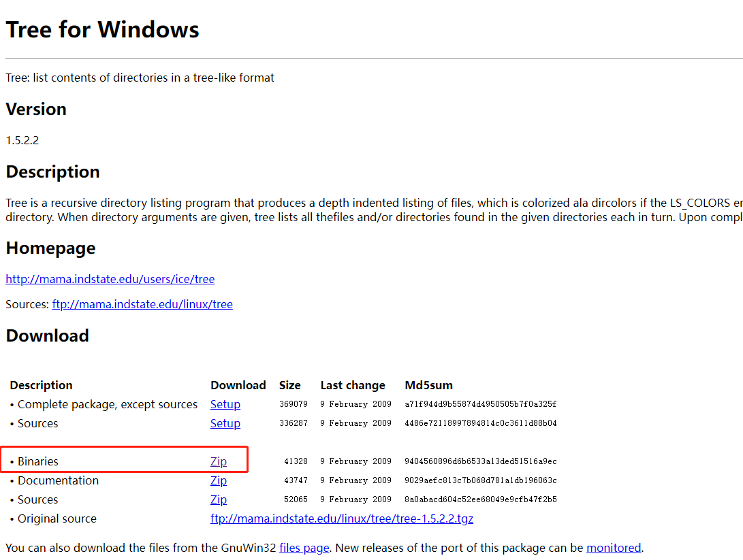Open the mama.indstate.edu users/ice/tree homepage link

tap(110, 279)
